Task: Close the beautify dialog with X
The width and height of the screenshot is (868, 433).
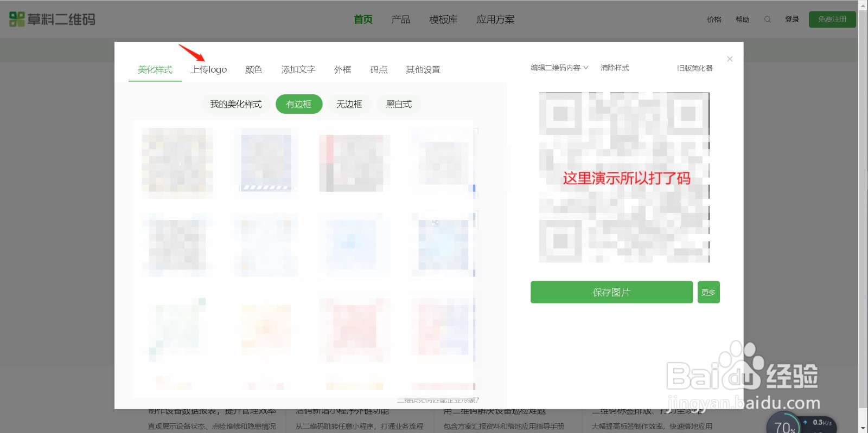Action: 730,59
